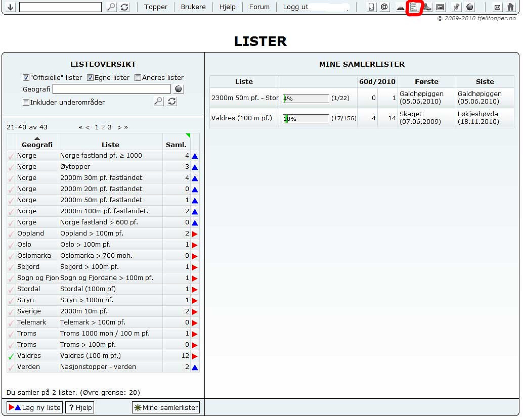The width and height of the screenshot is (523, 420).
Task: Click "Valdres (100 m pf.)" in Mine samlerlister
Action: pos(242,118)
